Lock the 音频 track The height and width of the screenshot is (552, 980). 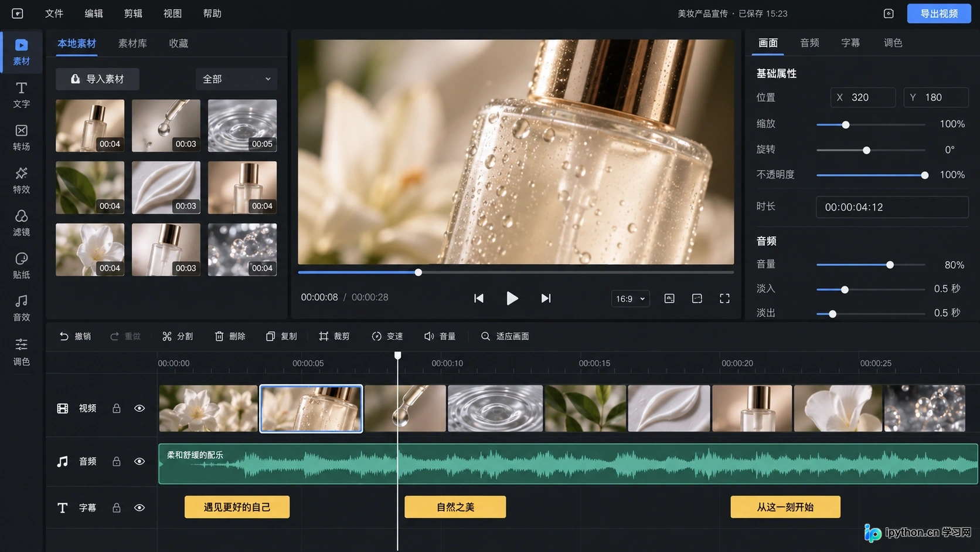click(x=117, y=462)
